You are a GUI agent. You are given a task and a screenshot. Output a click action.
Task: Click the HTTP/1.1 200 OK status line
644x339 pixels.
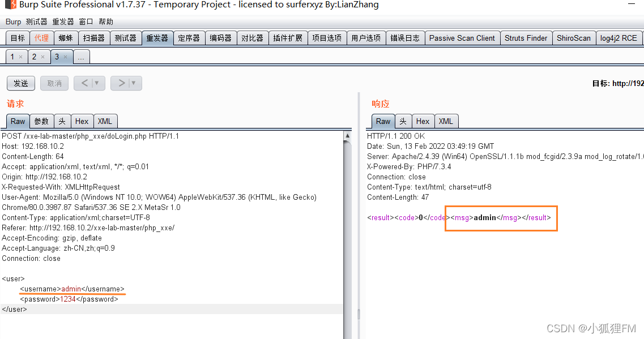coord(396,136)
